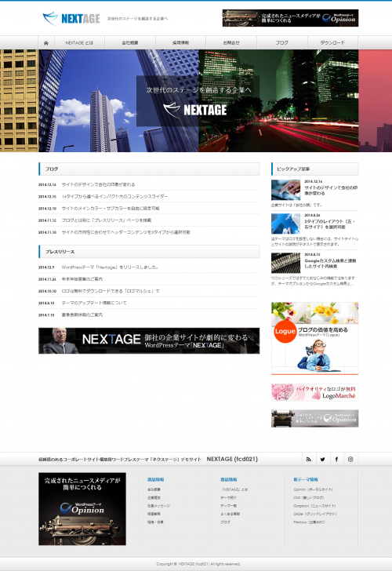
Task: Open pickup title サイトのデザインで会社の印象が変わる
Action: [331, 191]
